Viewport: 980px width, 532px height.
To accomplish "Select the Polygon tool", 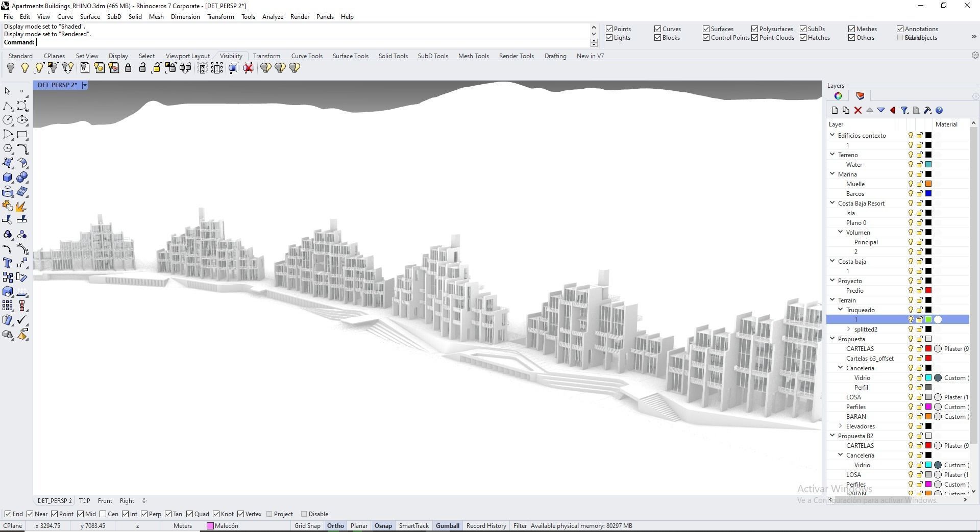I will coord(8,149).
